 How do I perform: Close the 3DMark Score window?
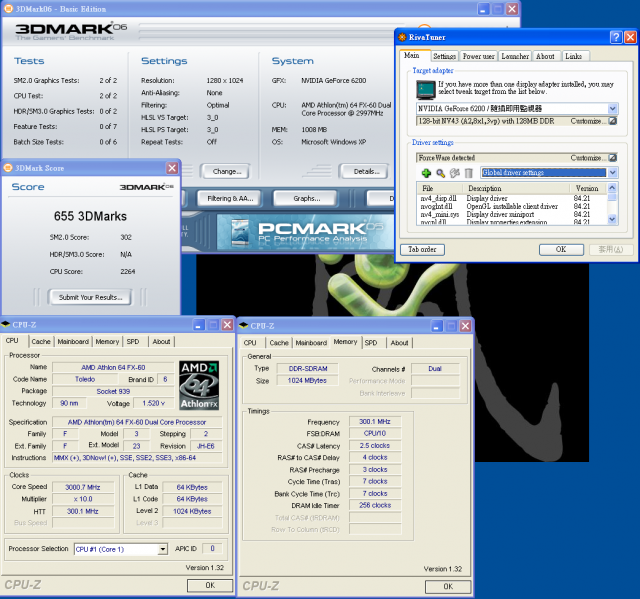point(172,168)
